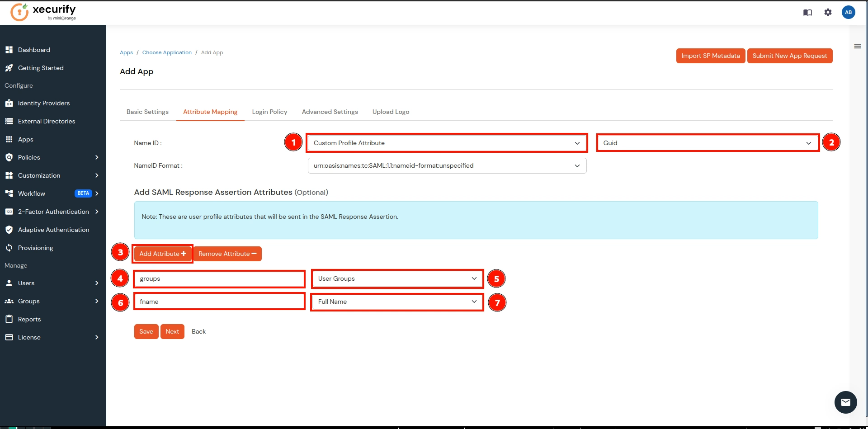Click the Dashboard icon in sidebar
868x429 pixels.
click(x=9, y=50)
